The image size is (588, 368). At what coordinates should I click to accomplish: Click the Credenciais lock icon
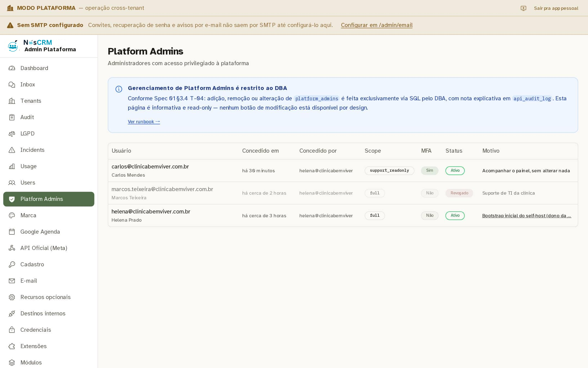(12, 330)
